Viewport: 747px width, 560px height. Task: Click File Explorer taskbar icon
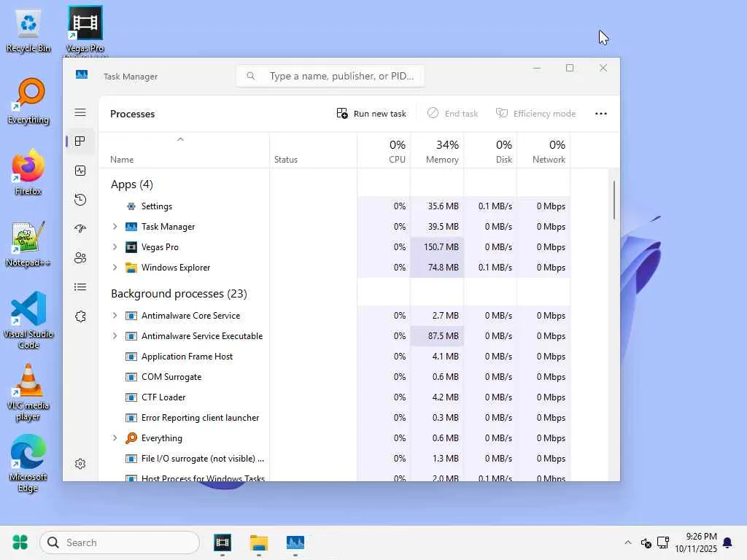point(259,542)
